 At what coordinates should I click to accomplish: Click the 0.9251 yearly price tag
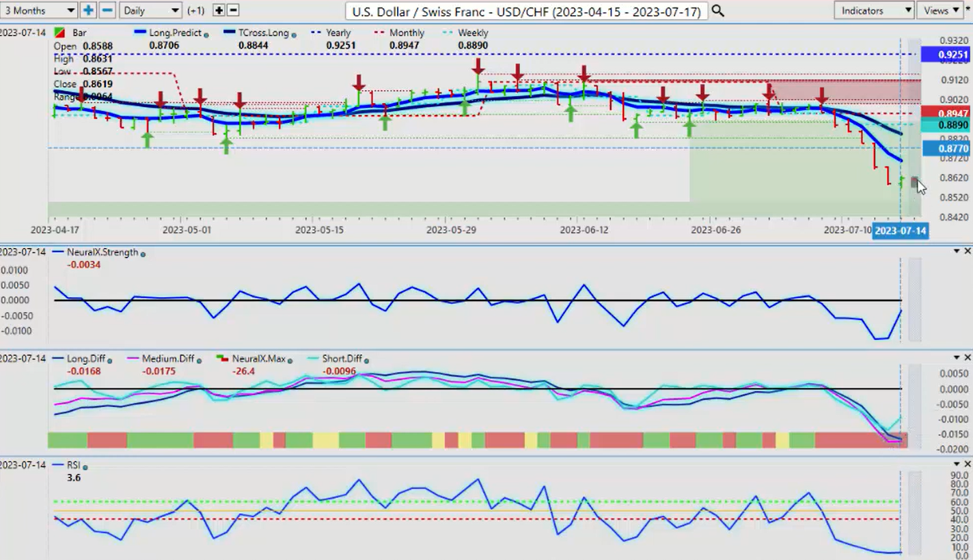point(945,55)
